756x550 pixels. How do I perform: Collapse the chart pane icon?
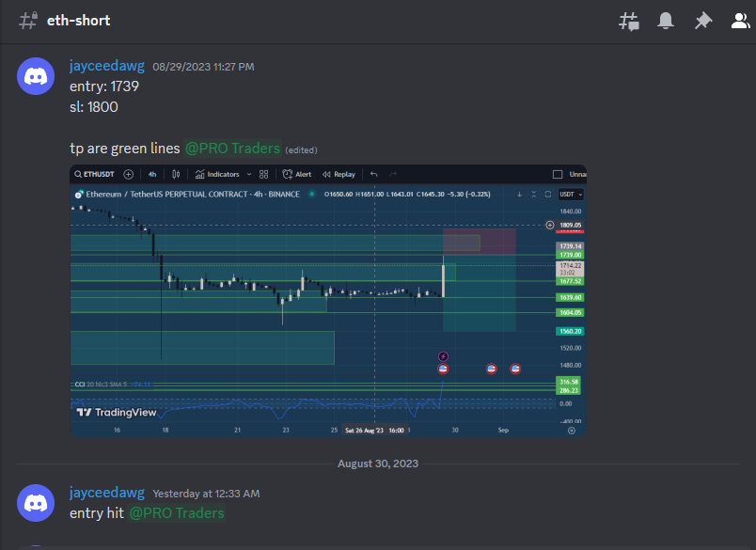[x=534, y=195]
